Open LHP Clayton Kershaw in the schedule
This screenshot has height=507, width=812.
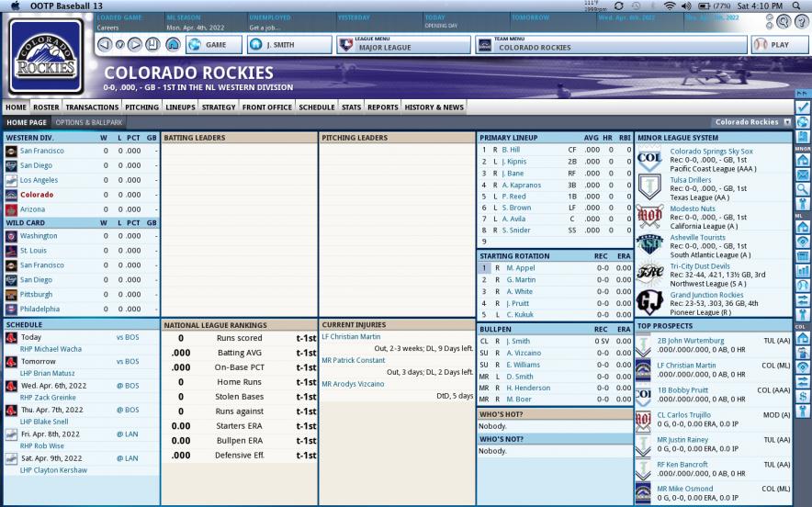[53, 470]
